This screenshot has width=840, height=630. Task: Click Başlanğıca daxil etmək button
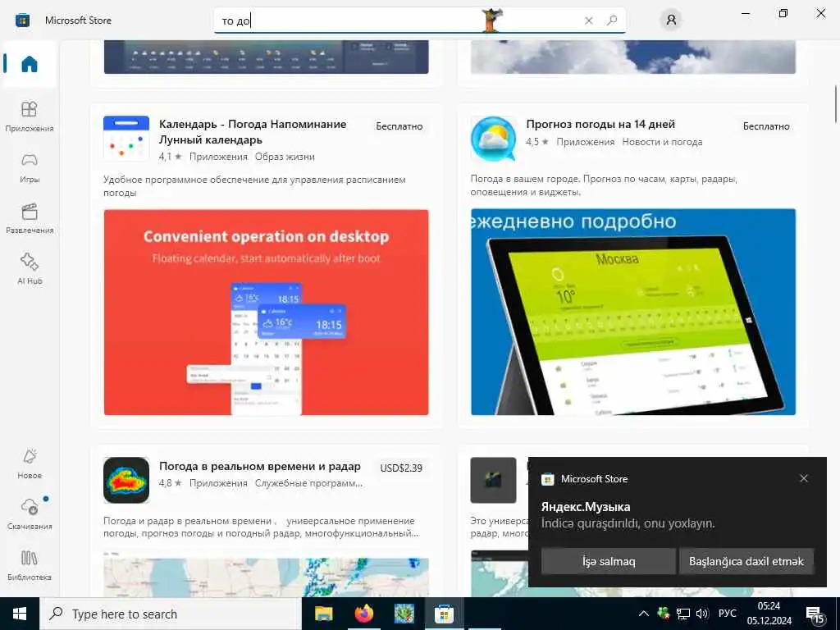click(746, 561)
